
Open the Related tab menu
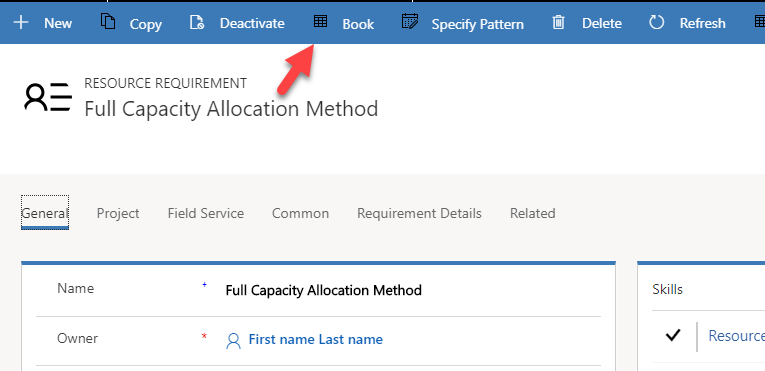pyautogui.click(x=533, y=213)
